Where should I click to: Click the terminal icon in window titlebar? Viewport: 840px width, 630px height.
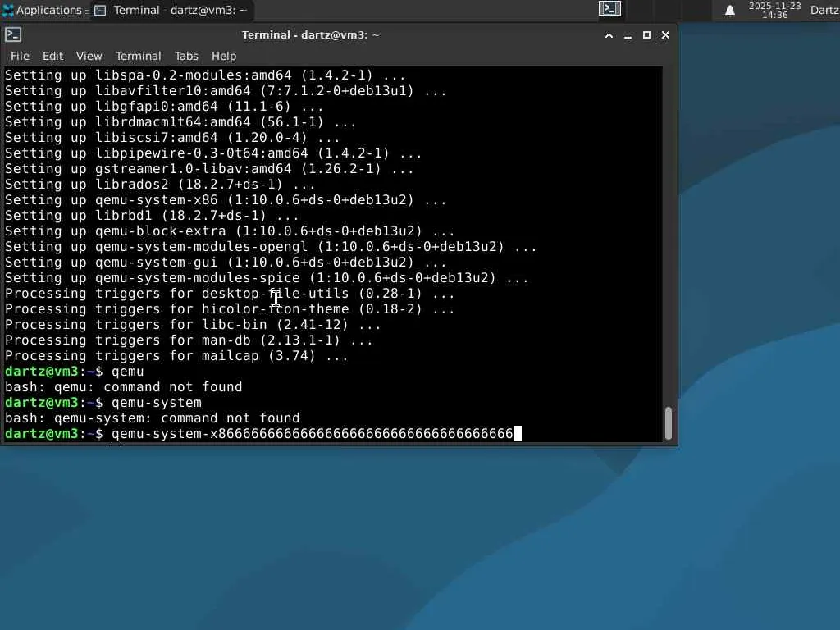tap(13, 34)
